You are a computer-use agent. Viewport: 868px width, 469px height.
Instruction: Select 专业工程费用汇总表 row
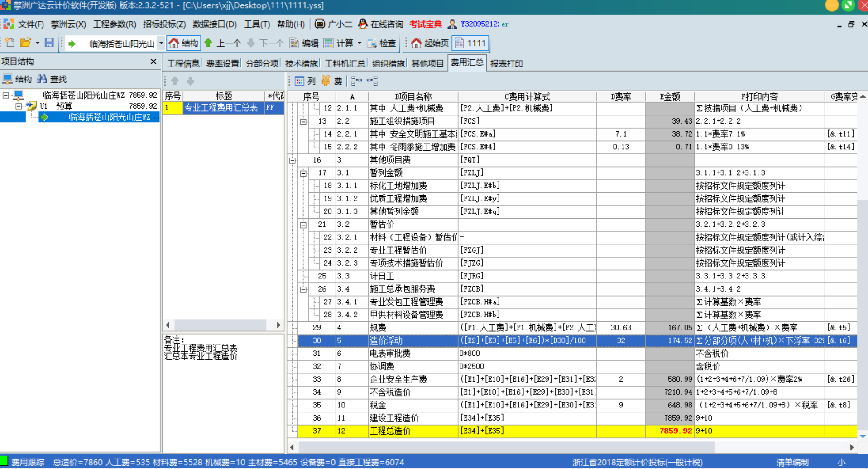coord(223,108)
